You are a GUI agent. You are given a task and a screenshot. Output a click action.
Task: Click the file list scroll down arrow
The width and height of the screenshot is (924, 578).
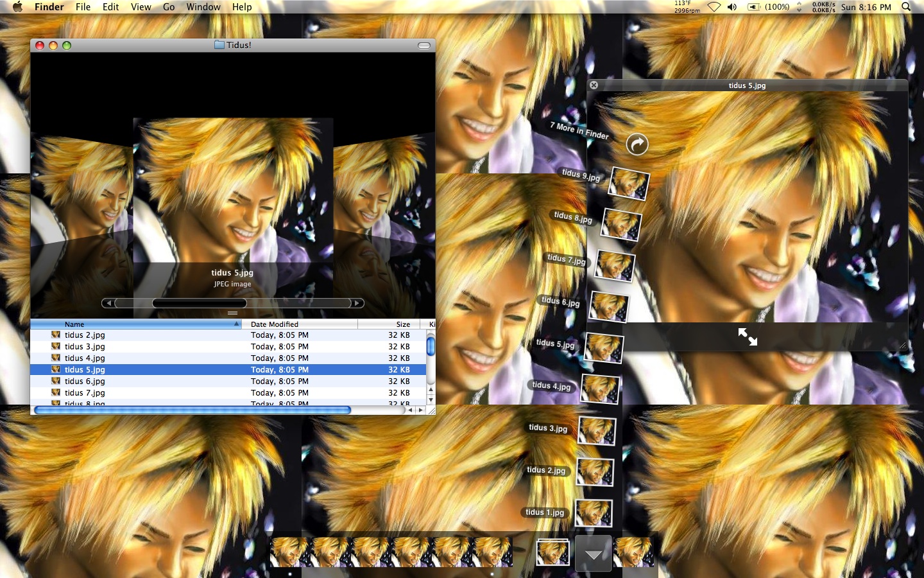pos(431,399)
